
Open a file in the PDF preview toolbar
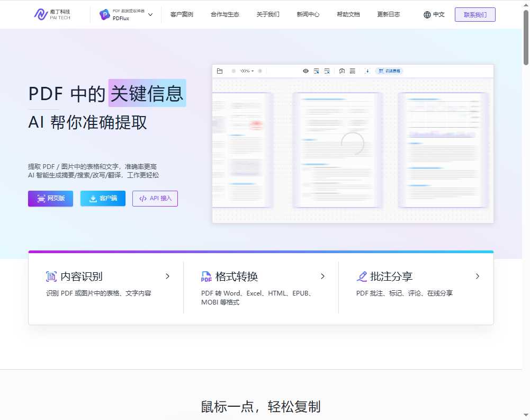[220, 70]
